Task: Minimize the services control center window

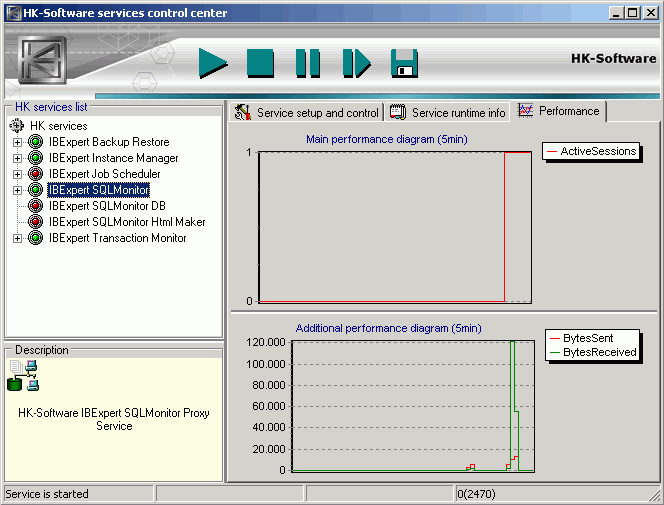Action: pos(616,13)
